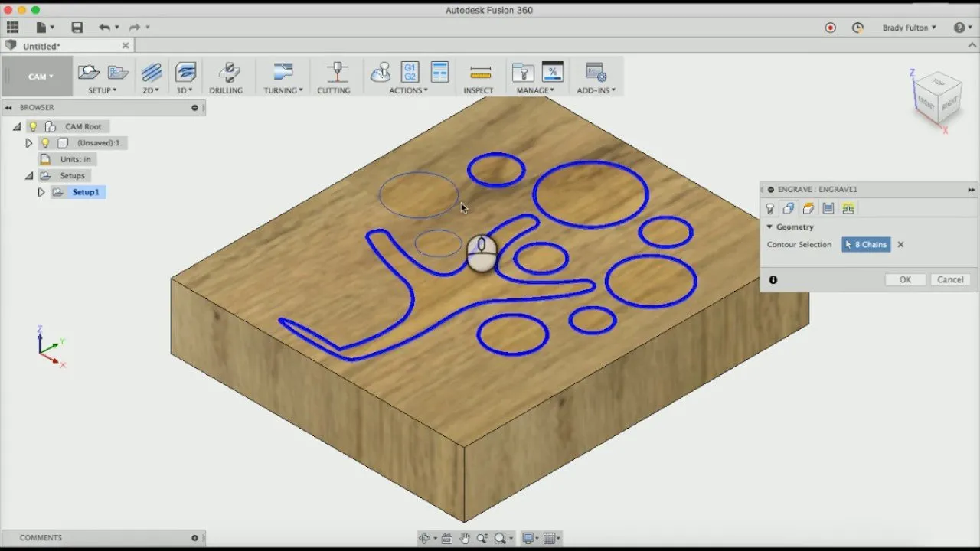Open the Setup Sheet icon
Image resolution: width=980 pixels, height=551 pixels.
point(439,73)
